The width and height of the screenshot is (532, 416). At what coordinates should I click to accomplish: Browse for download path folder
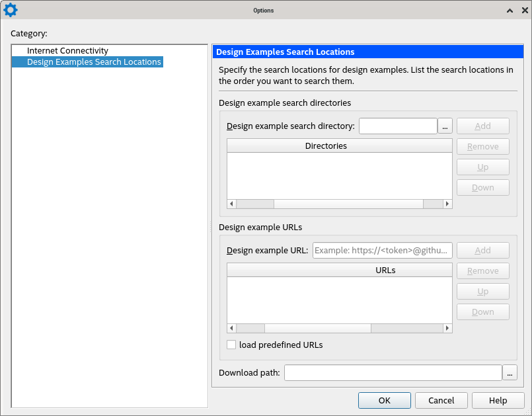click(510, 372)
